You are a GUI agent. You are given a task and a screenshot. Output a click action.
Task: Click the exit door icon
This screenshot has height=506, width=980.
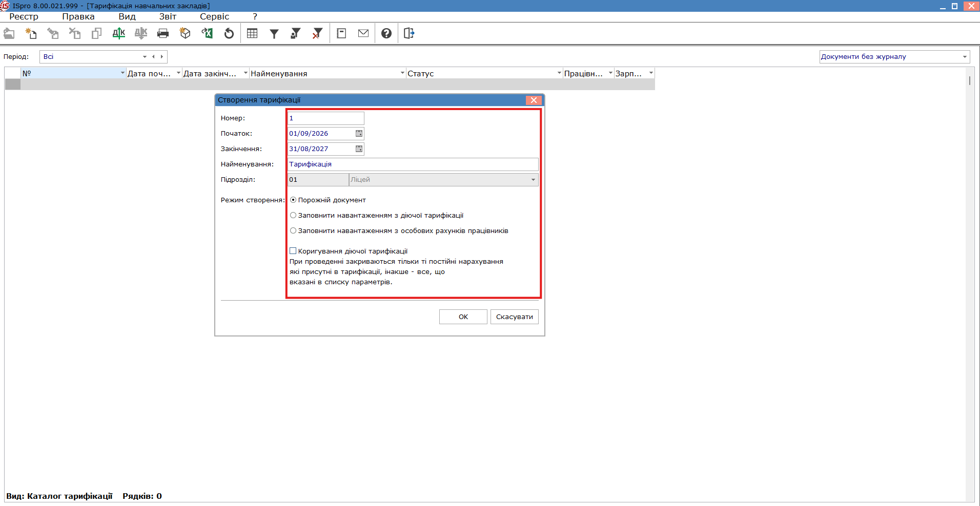(409, 34)
